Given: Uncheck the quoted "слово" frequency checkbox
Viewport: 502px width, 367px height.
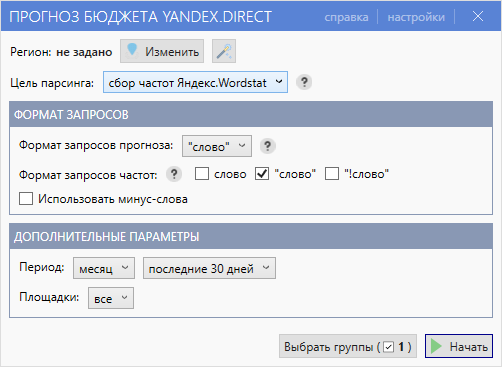Looking at the screenshot, I should coord(262,174).
